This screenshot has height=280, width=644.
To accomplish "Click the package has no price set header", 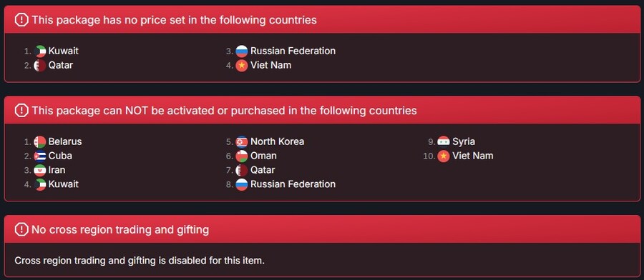I will pos(174,20).
